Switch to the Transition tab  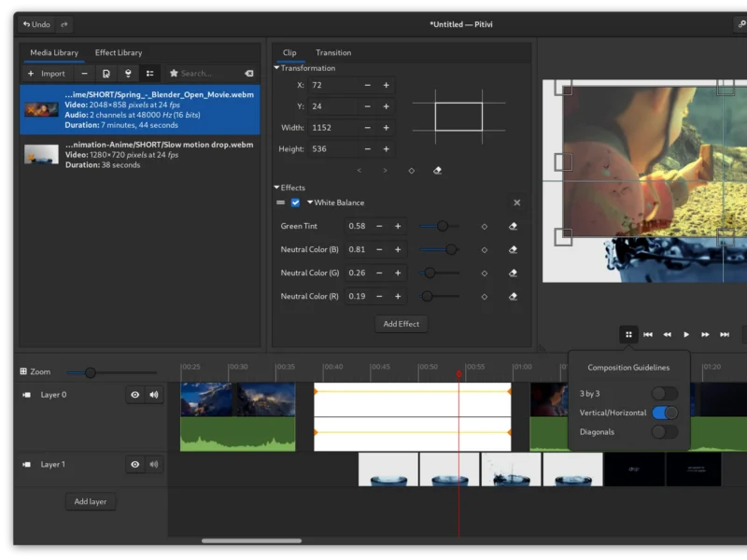[333, 53]
